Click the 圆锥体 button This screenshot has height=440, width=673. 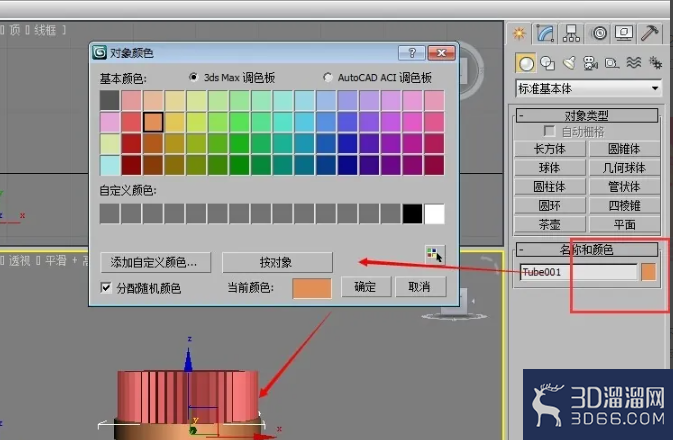pyautogui.click(x=624, y=149)
